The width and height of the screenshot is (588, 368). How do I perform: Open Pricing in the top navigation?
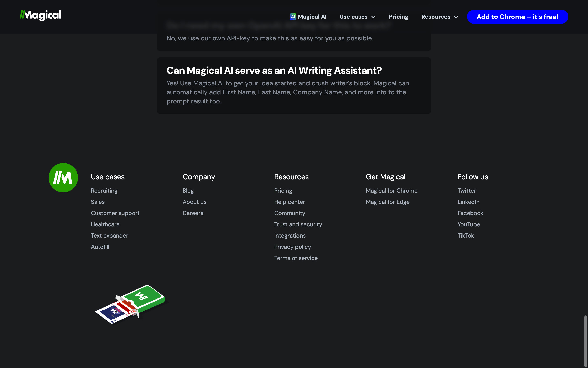(399, 17)
